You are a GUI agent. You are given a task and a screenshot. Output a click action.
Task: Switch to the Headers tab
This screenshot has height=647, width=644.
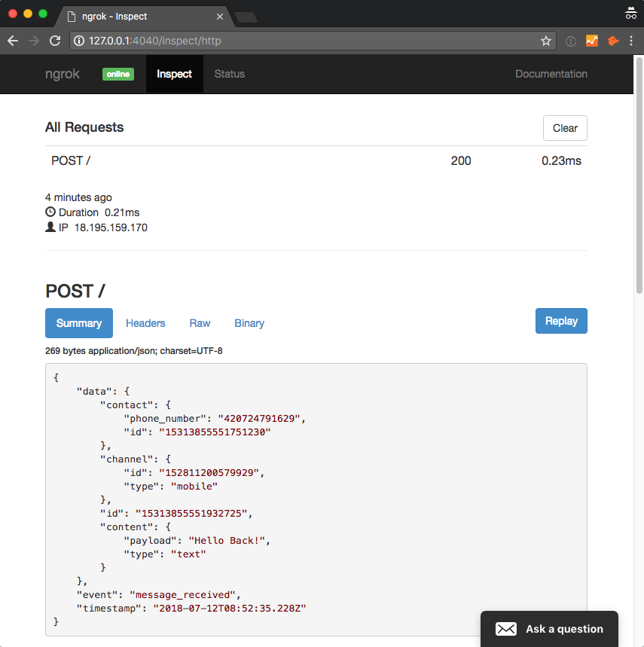click(x=145, y=323)
